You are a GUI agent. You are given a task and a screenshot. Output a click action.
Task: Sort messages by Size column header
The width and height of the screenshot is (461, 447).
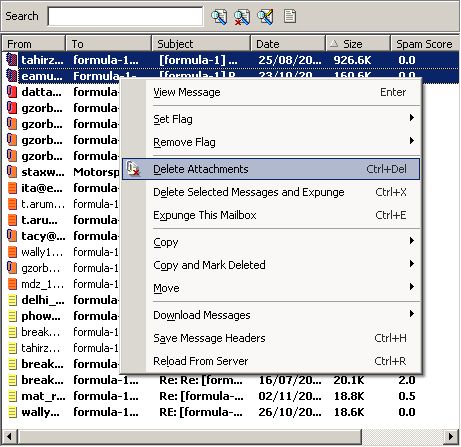(x=358, y=44)
